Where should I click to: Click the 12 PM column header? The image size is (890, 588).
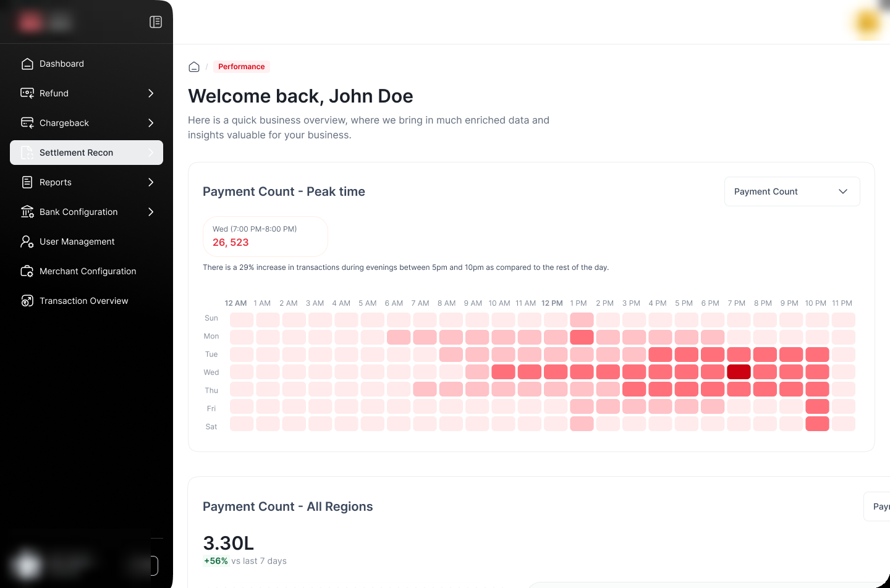(x=552, y=303)
